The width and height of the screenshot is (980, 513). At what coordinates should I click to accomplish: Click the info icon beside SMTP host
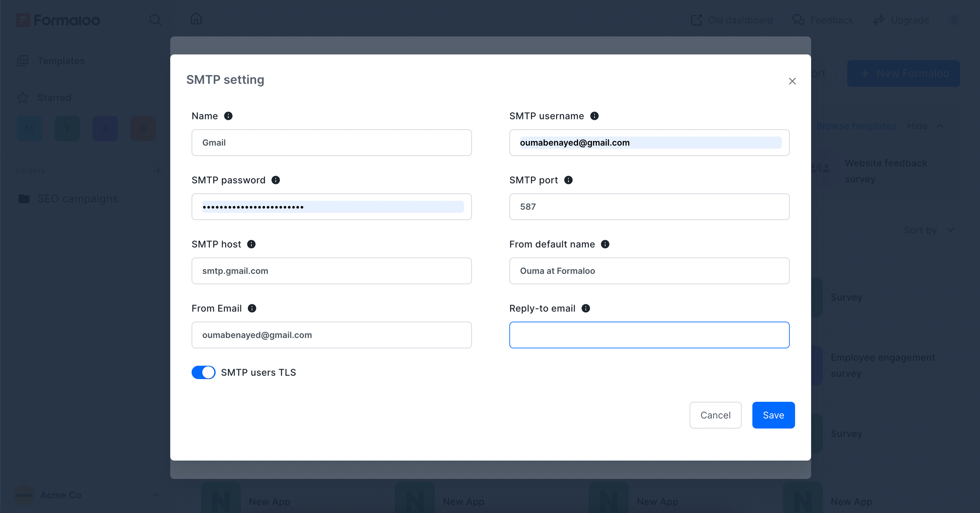pyautogui.click(x=251, y=244)
